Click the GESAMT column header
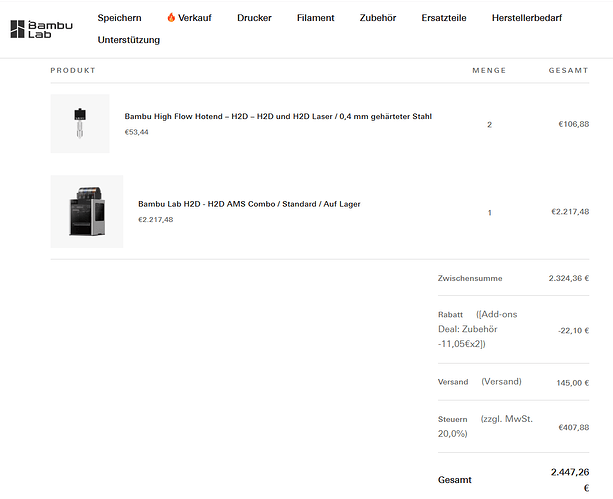The image size is (613, 499). point(568,70)
